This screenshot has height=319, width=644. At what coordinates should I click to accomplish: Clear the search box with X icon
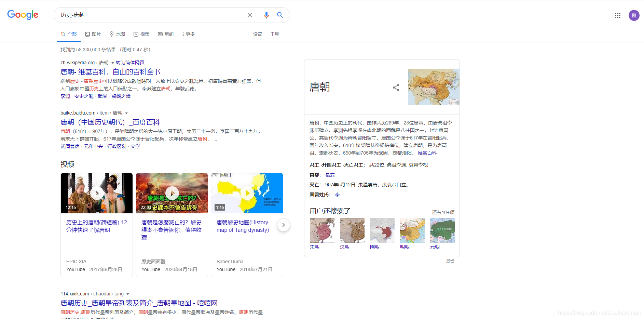pos(250,15)
